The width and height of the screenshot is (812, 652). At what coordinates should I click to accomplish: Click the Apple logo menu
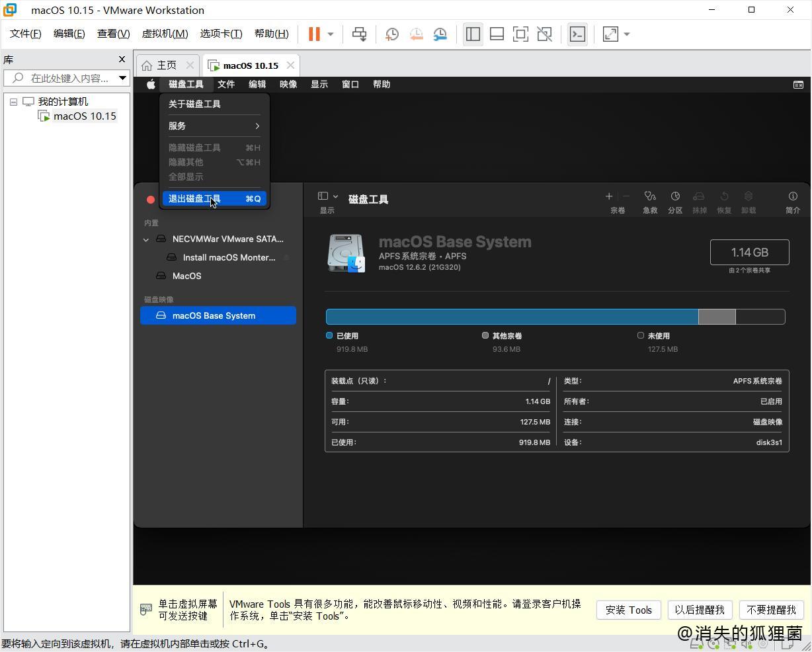point(151,84)
